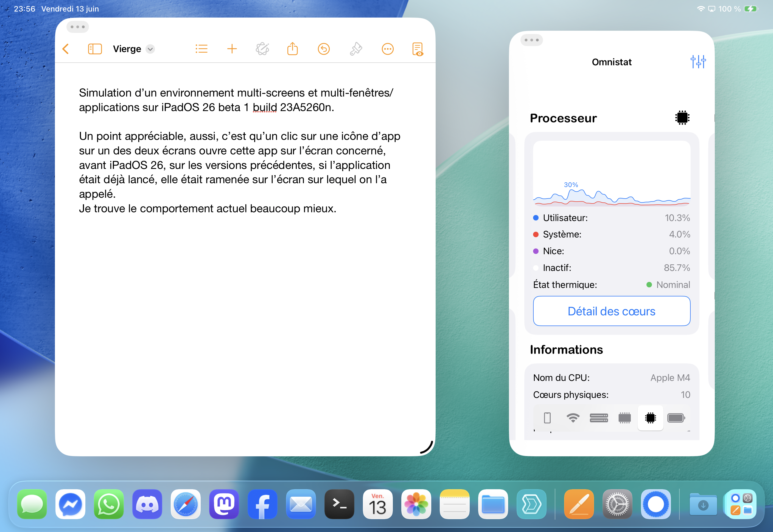Open Omnistat settings sliders icon
This screenshot has width=773, height=532.
698,62
